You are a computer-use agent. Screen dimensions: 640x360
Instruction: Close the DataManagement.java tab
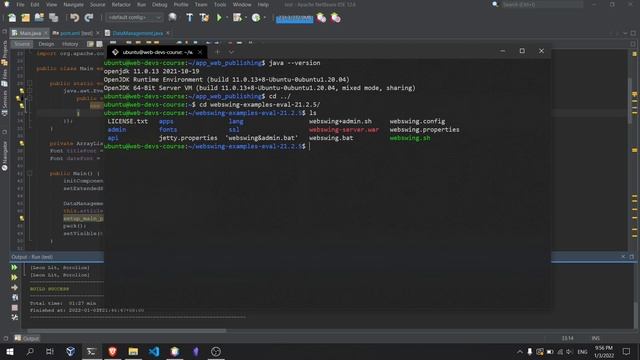pyautogui.click(x=168, y=33)
